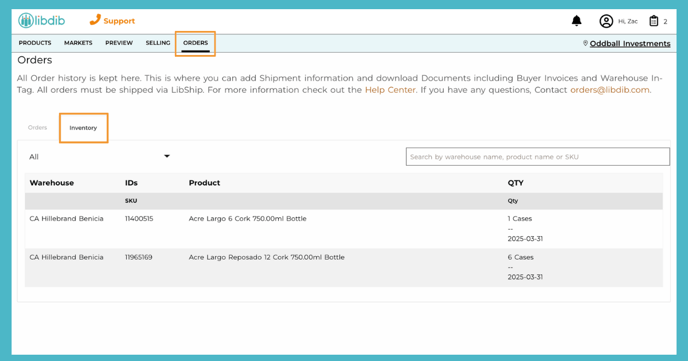Go to MARKETS menu
Screen dimensions: 688x361
coord(78,43)
